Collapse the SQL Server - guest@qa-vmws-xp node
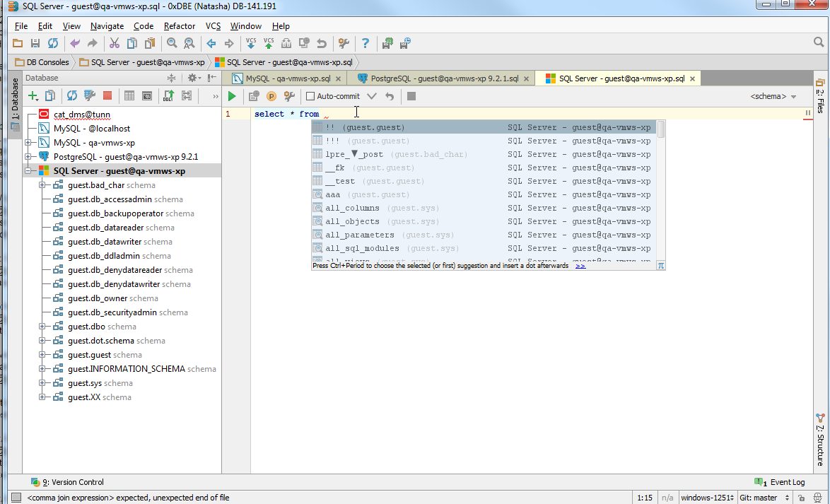Image resolution: width=830 pixels, height=504 pixels. point(28,171)
